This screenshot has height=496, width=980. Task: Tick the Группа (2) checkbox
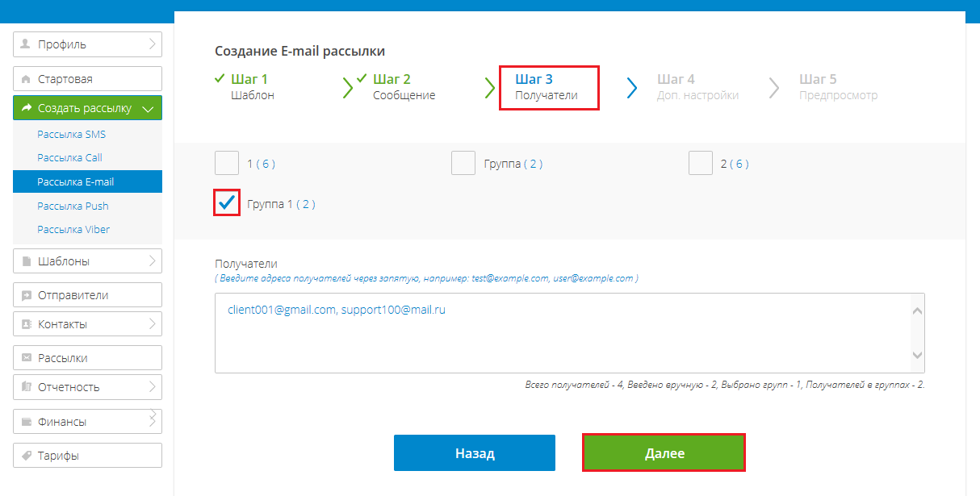pos(463,163)
